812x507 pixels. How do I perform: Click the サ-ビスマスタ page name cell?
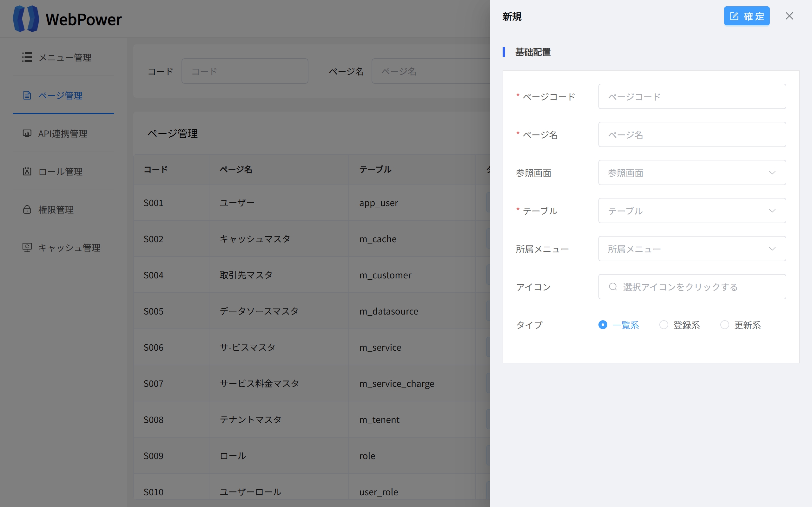(x=279, y=348)
